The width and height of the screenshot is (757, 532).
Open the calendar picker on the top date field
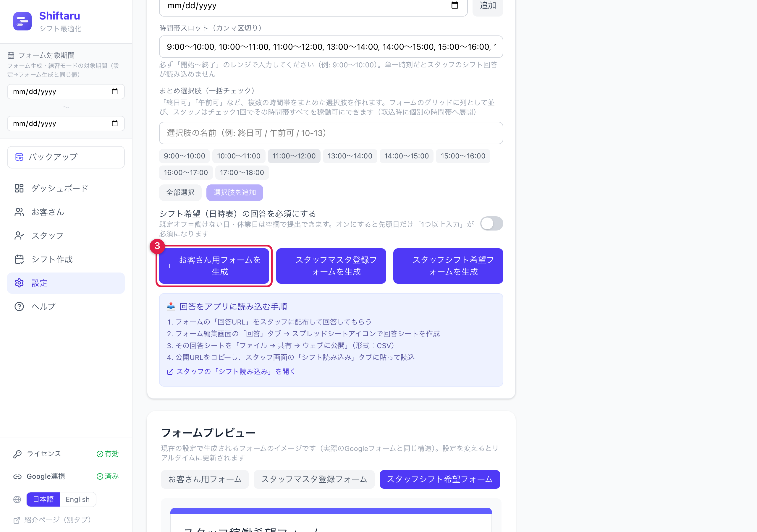455,5
